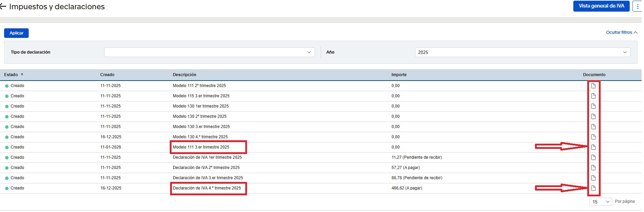Collapse filters with Ocultar filtros
The height and width of the screenshot is (212, 644).
[x=621, y=32]
